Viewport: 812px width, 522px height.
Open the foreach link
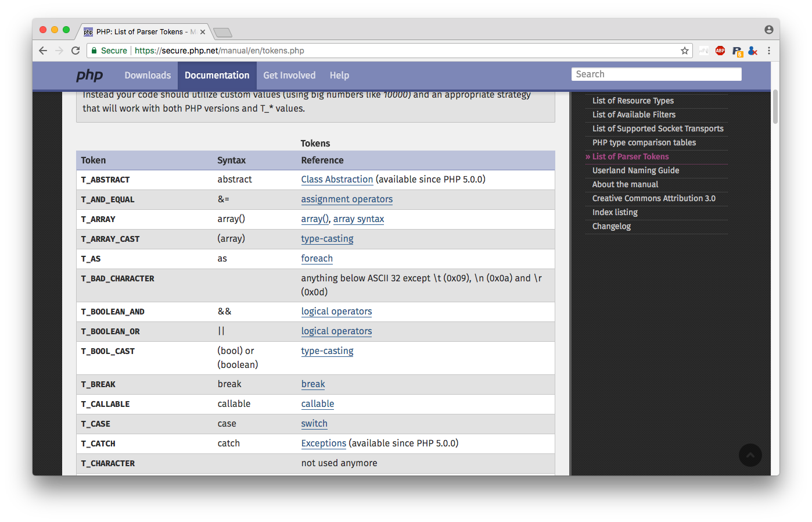click(x=317, y=259)
